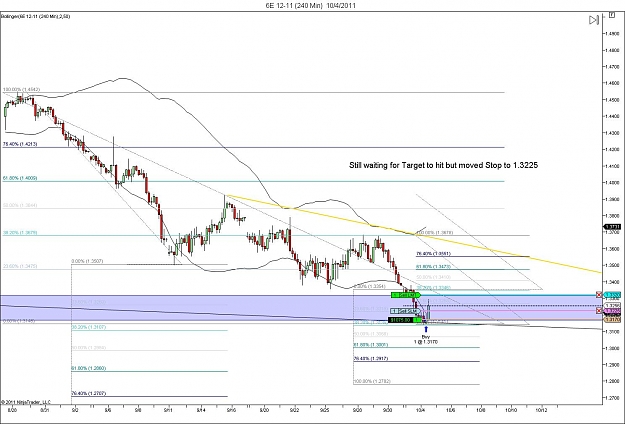
Task: Click Fibonacci label '38.20% (1.3679)'
Action: tap(20, 232)
